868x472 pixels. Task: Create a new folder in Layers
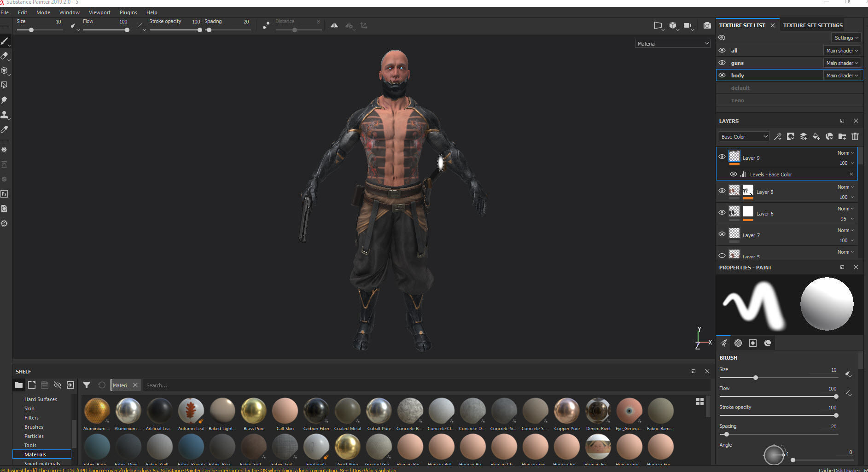842,136
